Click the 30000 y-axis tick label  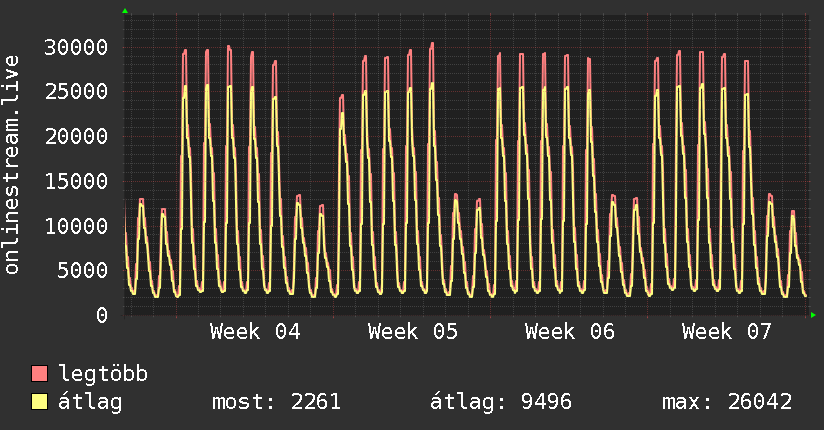pos(76,48)
